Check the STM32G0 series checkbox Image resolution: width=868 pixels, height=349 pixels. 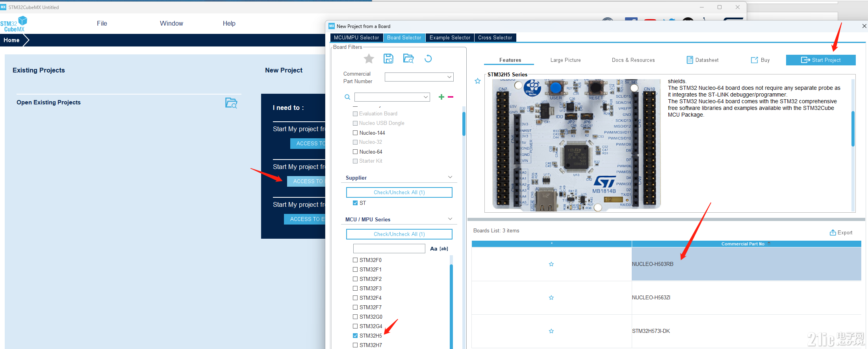point(355,317)
